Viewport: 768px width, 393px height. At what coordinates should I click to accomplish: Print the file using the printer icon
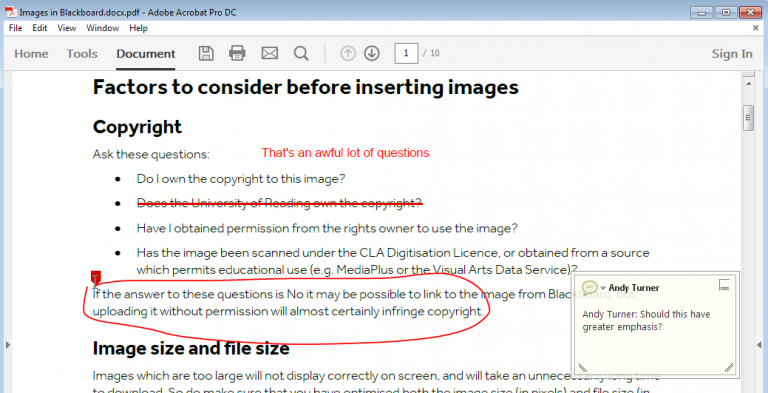point(237,53)
